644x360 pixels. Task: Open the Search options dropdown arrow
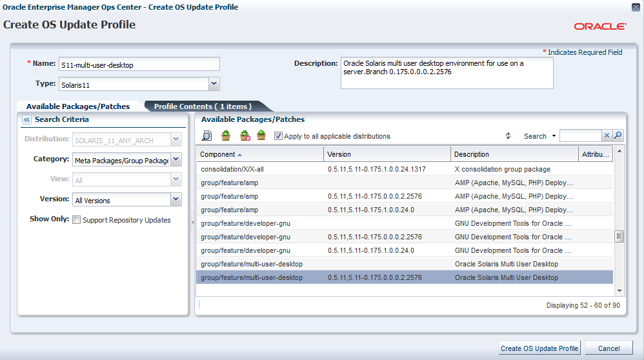pos(554,136)
